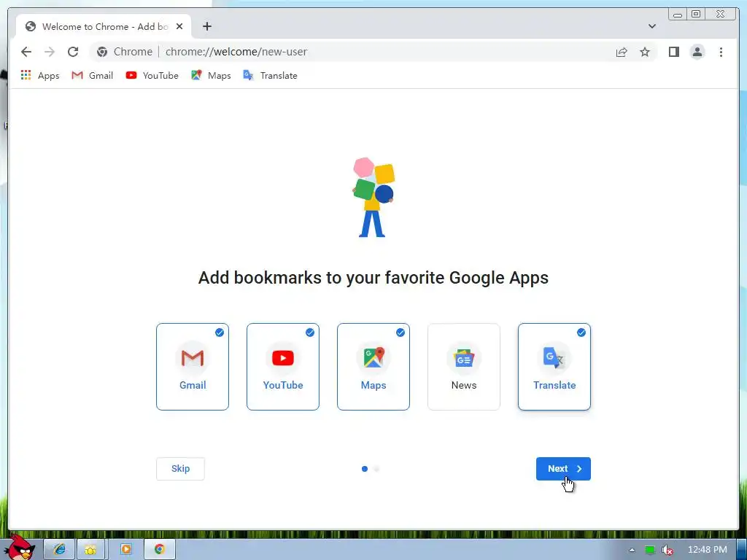Deselect the Maps app card
Screen dimensions: 747x560
(x=373, y=367)
